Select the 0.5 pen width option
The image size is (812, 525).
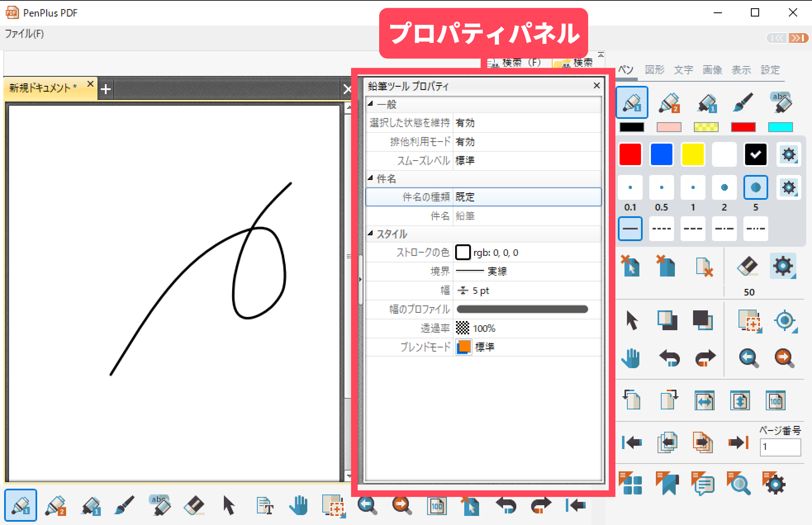click(661, 188)
